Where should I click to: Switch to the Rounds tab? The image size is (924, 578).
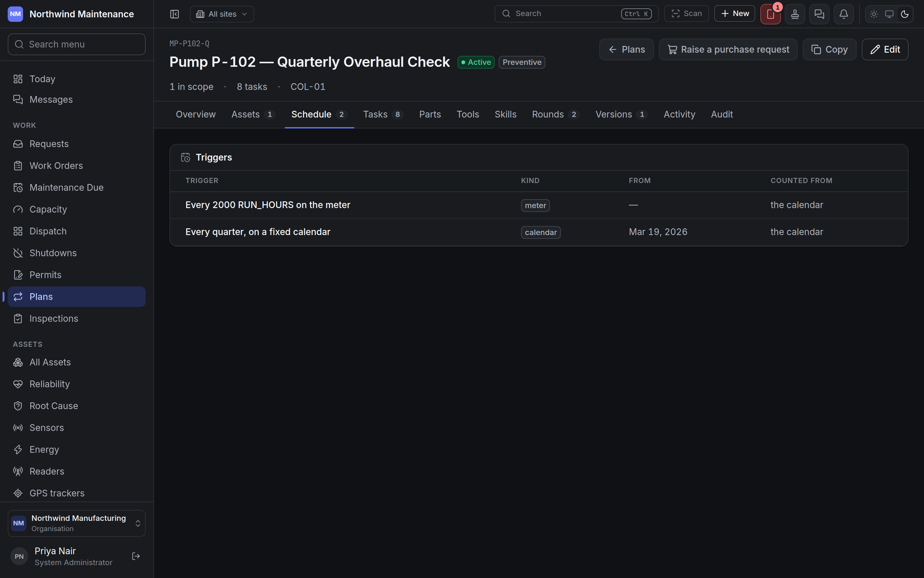[556, 114]
